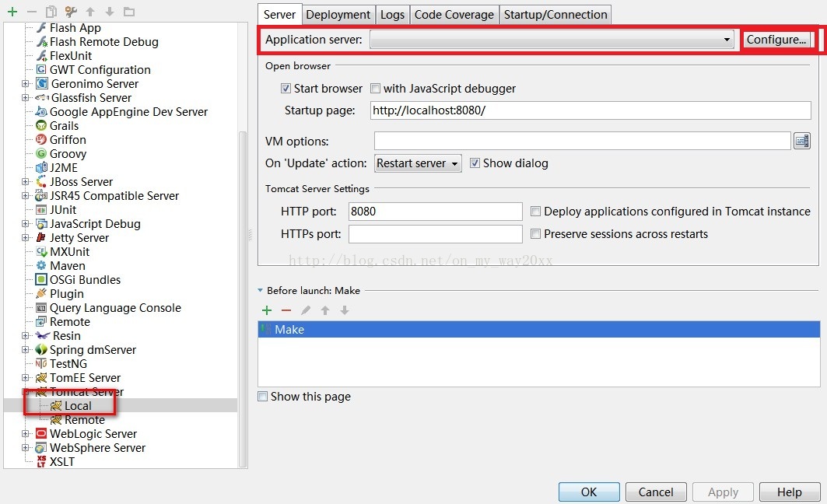Move configuration up arrow in top toolbar
Screen dimensions: 827x504
90,12
